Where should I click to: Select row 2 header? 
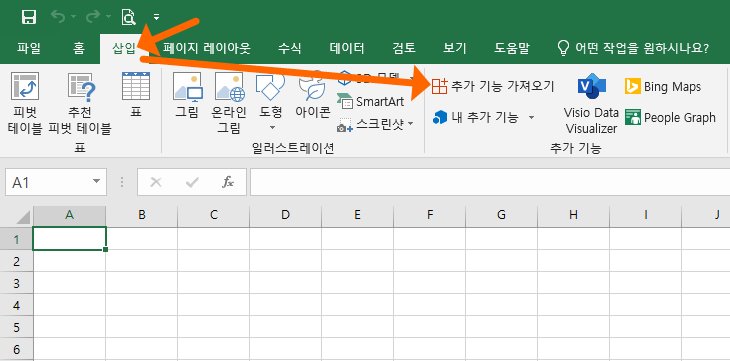coord(17,261)
